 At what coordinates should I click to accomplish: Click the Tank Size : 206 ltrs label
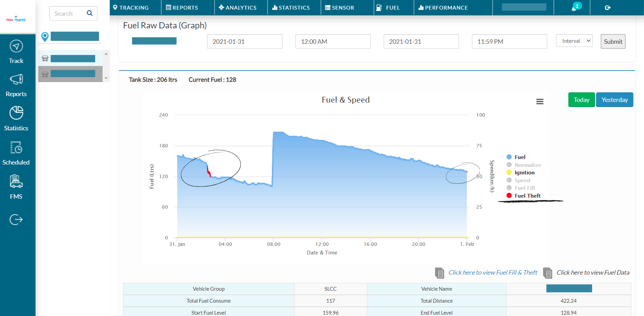coord(153,80)
